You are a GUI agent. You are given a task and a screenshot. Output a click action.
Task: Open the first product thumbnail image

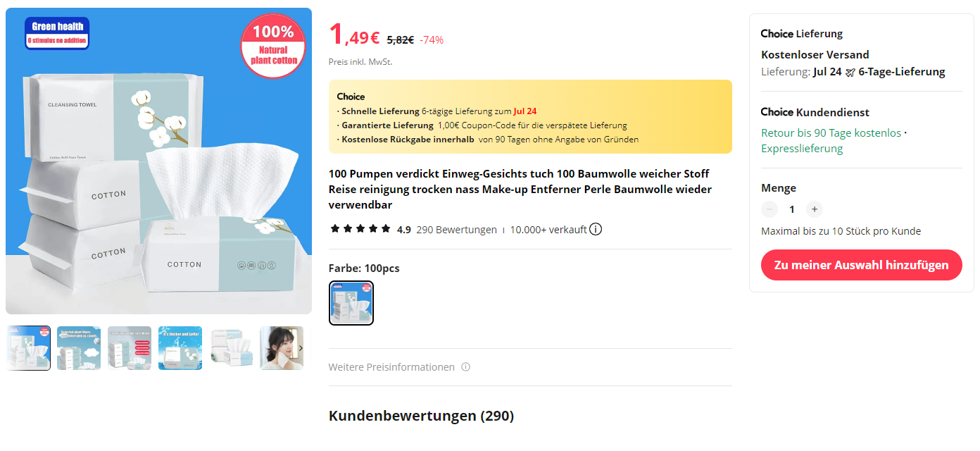pyautogui.click(x=28, y=348)
